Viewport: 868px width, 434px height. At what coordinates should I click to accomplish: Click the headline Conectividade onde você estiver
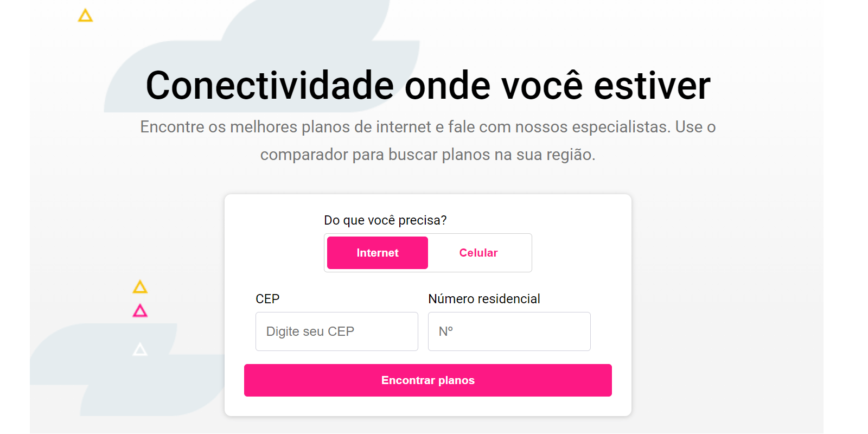click(428, 85)
